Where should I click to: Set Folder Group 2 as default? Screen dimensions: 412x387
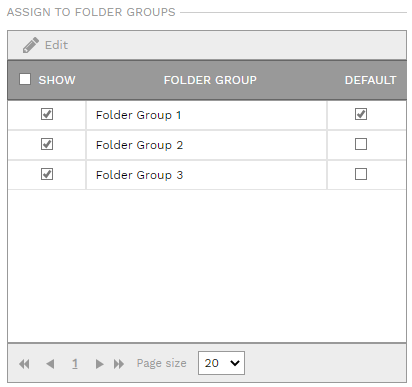[361, 144]
